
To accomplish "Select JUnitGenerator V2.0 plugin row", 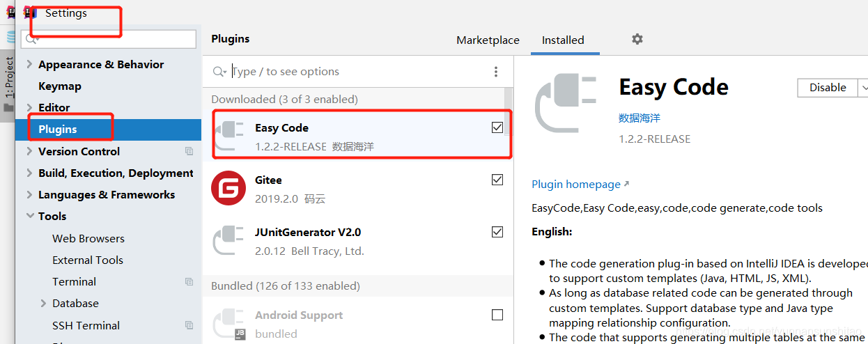I will (x=358, y=240).
